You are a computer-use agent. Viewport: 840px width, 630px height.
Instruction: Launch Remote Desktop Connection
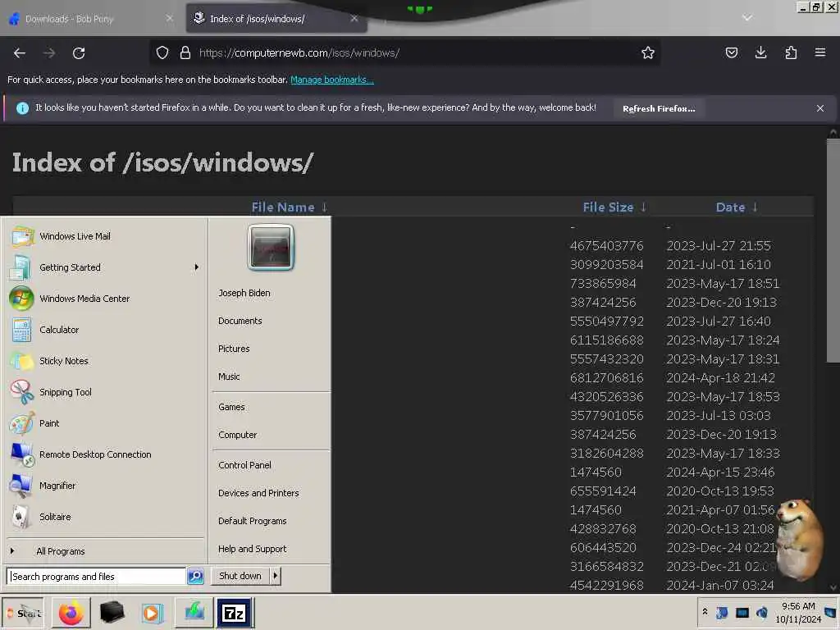104,454
